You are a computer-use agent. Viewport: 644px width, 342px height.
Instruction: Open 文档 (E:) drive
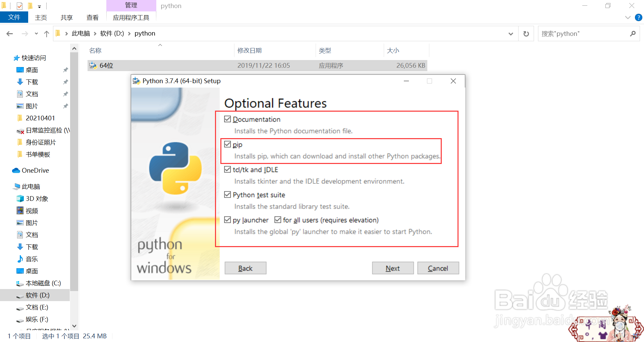coord(37,307)
